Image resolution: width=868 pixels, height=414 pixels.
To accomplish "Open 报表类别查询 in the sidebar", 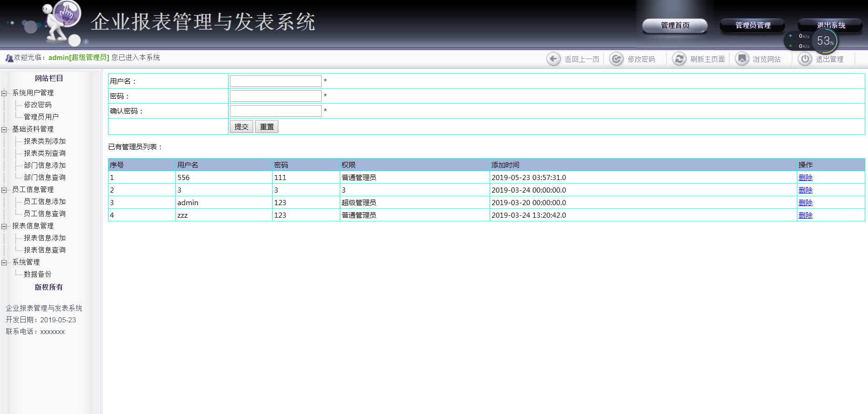I will [x=45, y=153].
